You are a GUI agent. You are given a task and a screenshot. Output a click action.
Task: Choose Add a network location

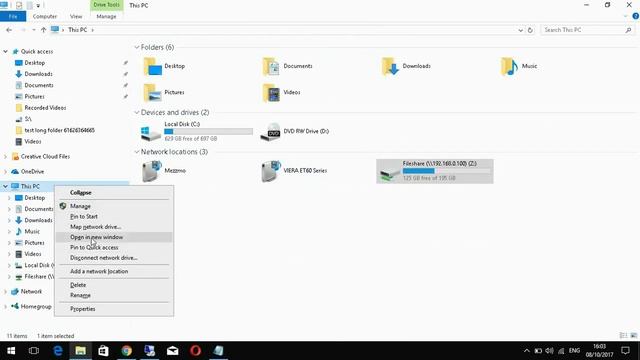114,271
